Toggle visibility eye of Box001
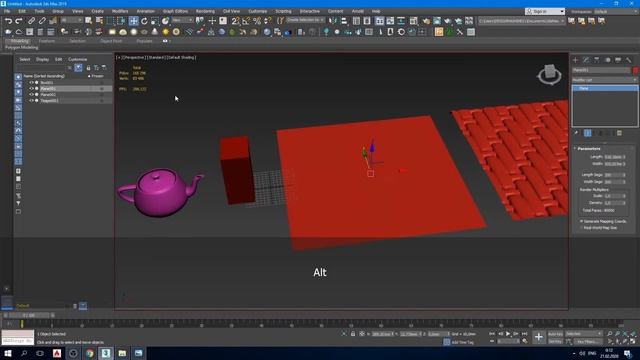Screen dimensions: 640x360 [x=31, y=82]
